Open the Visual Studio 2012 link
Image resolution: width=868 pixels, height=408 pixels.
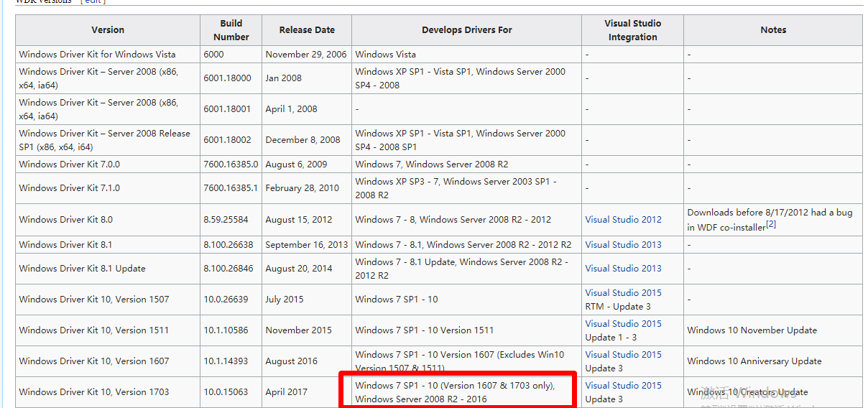623,220
